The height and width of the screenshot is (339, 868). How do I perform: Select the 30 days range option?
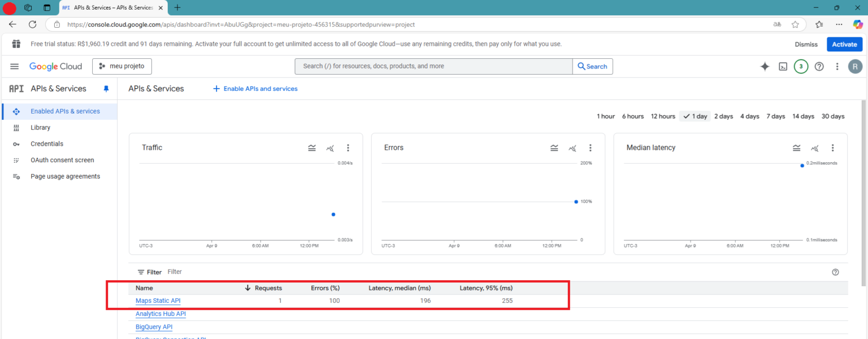point(833,116)
